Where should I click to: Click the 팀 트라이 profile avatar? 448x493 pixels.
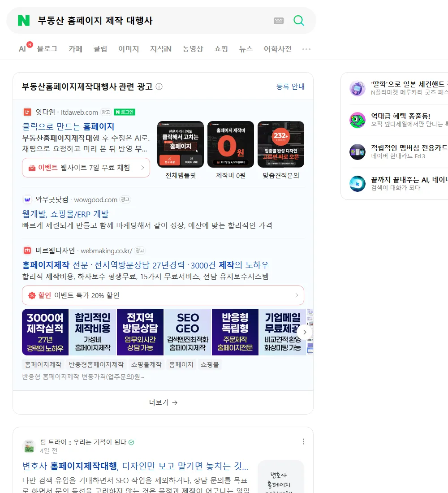(29, 446)
